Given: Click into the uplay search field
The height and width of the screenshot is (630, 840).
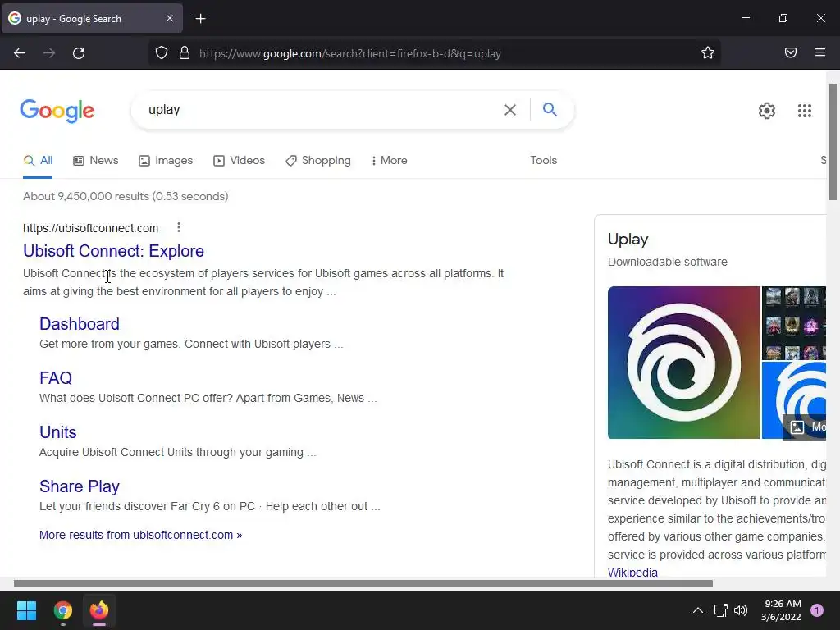Looking at the screenshot, I should [322, 110].
